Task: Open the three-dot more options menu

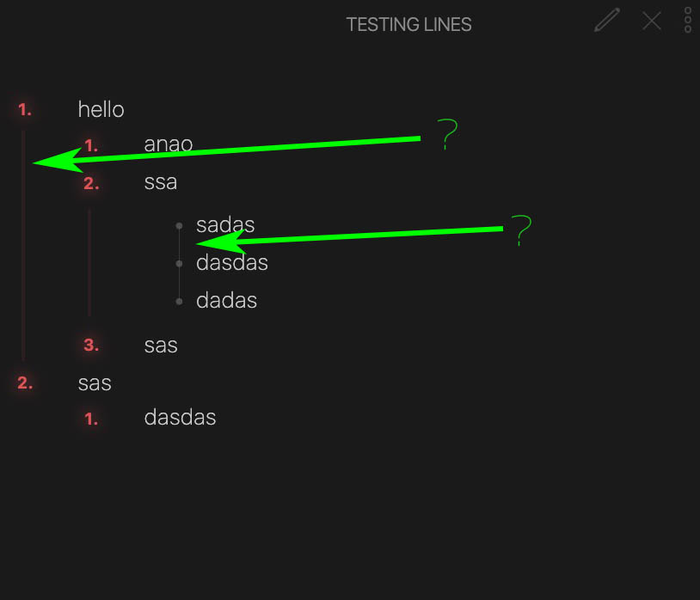Action: [x=687, y=20]
